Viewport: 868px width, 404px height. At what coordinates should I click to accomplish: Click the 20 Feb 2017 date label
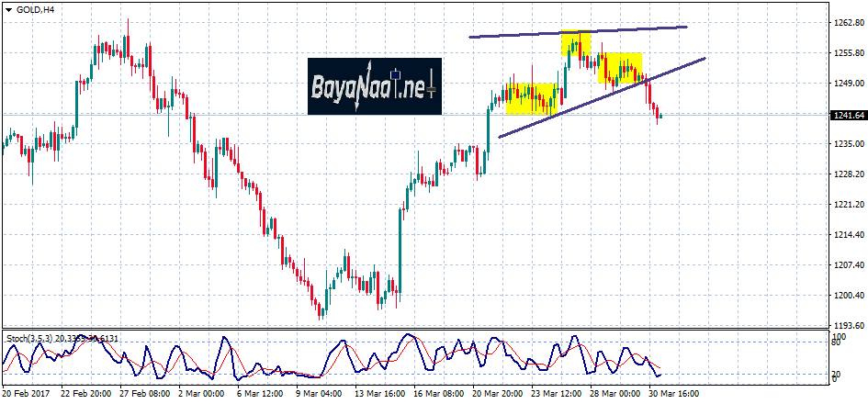point(26,393)
